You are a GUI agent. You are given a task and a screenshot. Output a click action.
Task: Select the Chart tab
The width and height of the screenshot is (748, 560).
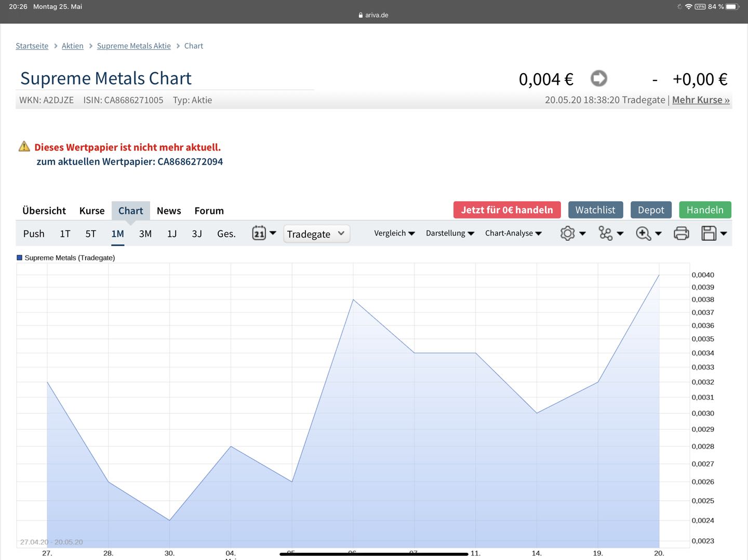[130, 211]
